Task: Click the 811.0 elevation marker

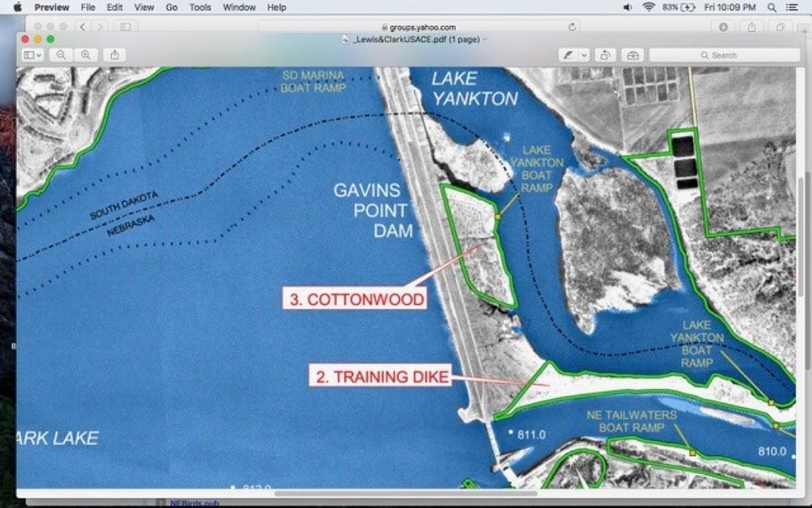Action: 531,434
